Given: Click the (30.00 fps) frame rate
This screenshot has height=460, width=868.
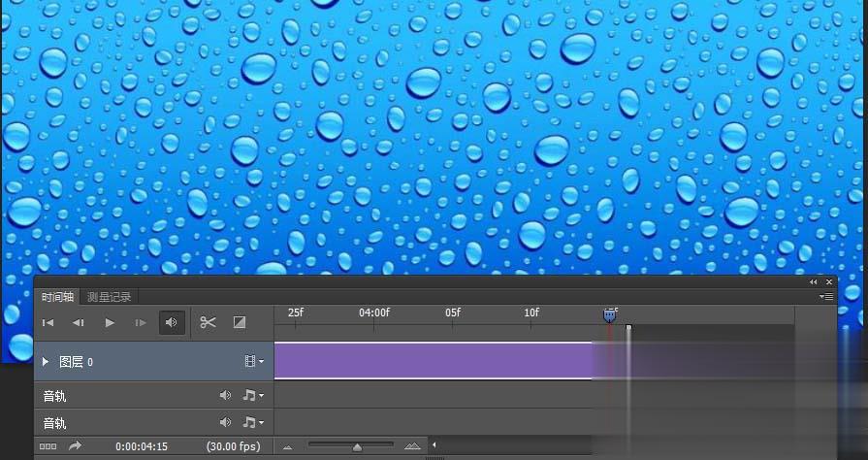Looking at the screenshot, I should 233,446.
